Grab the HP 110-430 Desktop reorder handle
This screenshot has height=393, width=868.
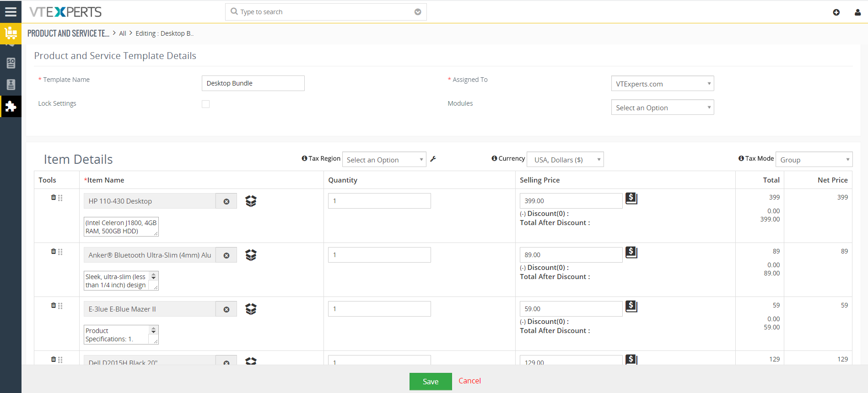60,198
